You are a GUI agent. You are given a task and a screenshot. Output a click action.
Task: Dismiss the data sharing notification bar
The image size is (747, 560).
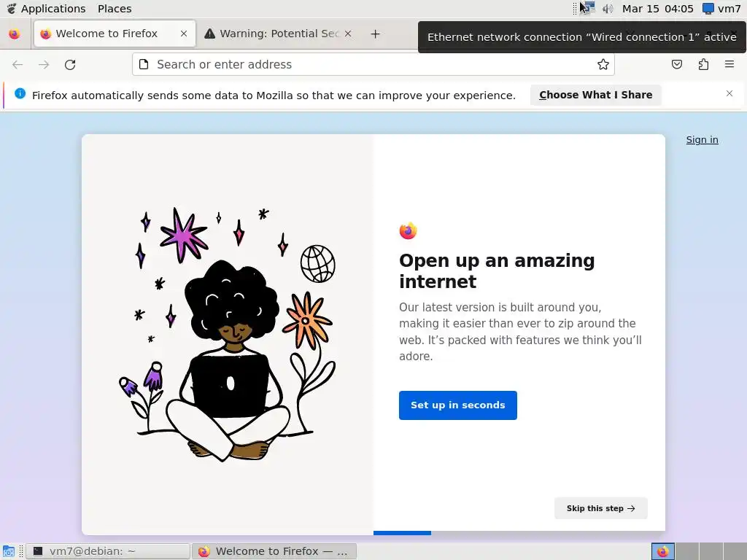point(729,93)
